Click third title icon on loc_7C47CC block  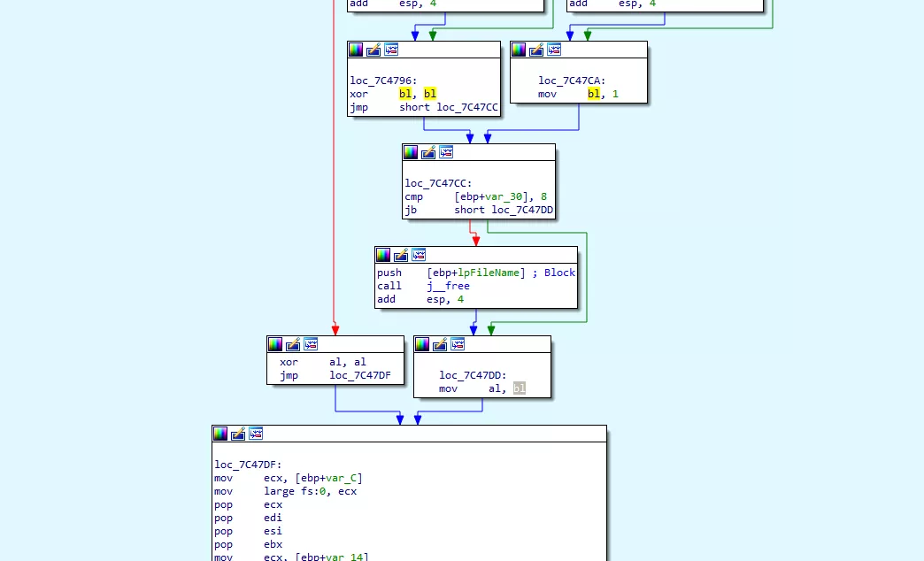446,152
